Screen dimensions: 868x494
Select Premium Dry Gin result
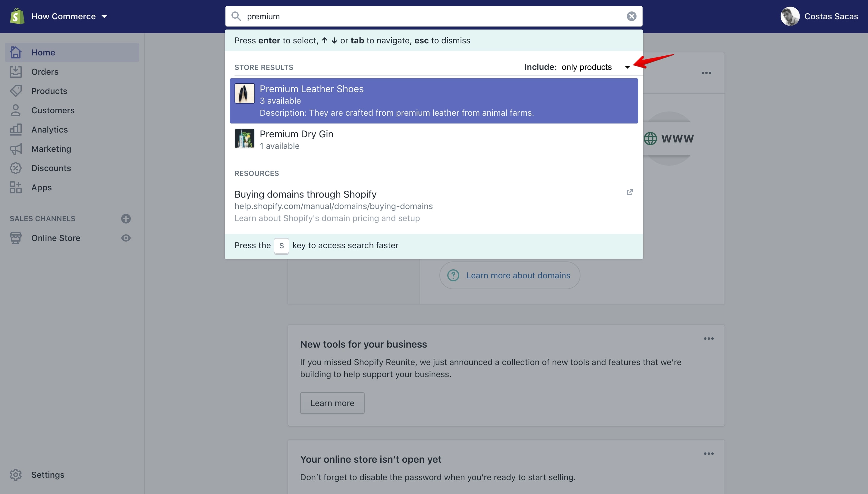[434, 140]
